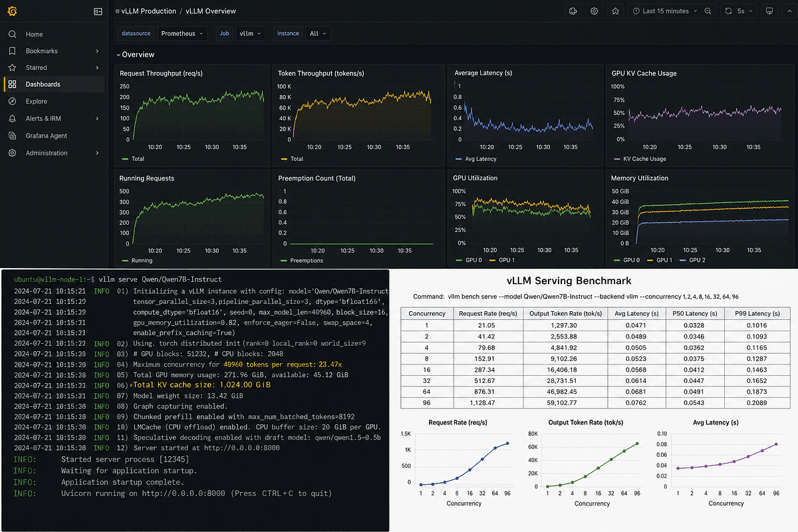Click the vLLM Overview breadcrumb
The image size is (798, 532).
pos(211,11)
